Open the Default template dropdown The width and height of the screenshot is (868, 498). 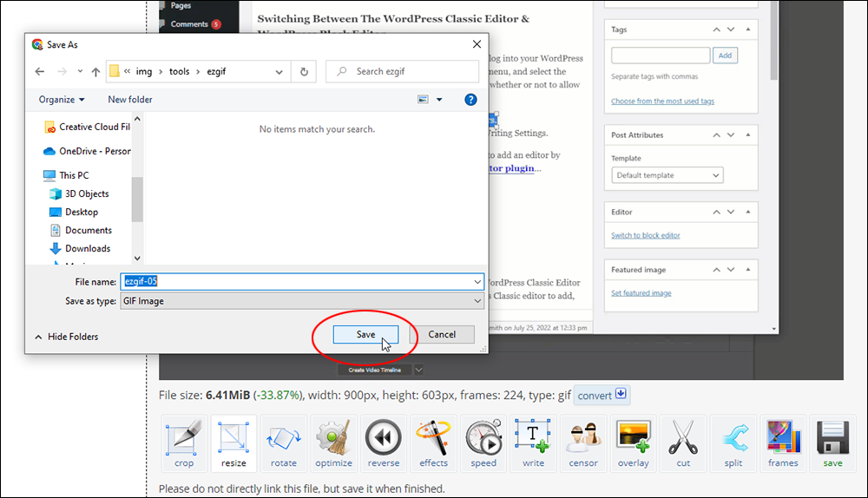tap(667, 175)
